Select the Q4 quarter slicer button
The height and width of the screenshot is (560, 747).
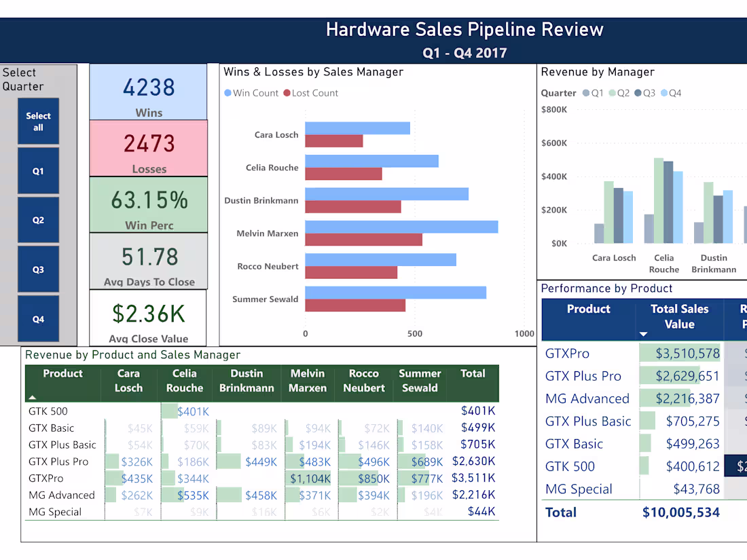pos(38,318)
